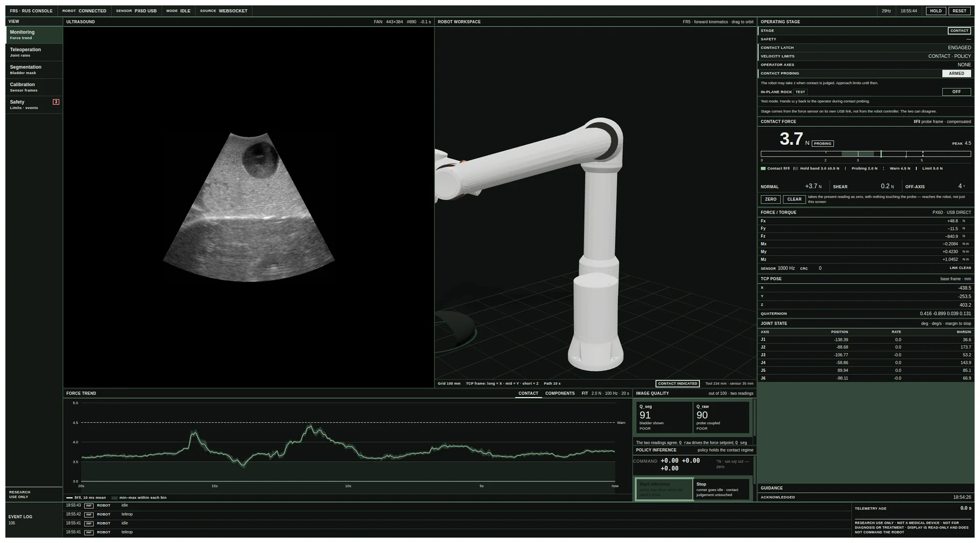Click the contact force gauge bar
Viewport: 980px width, 543px height.
(x=865, y=154)
